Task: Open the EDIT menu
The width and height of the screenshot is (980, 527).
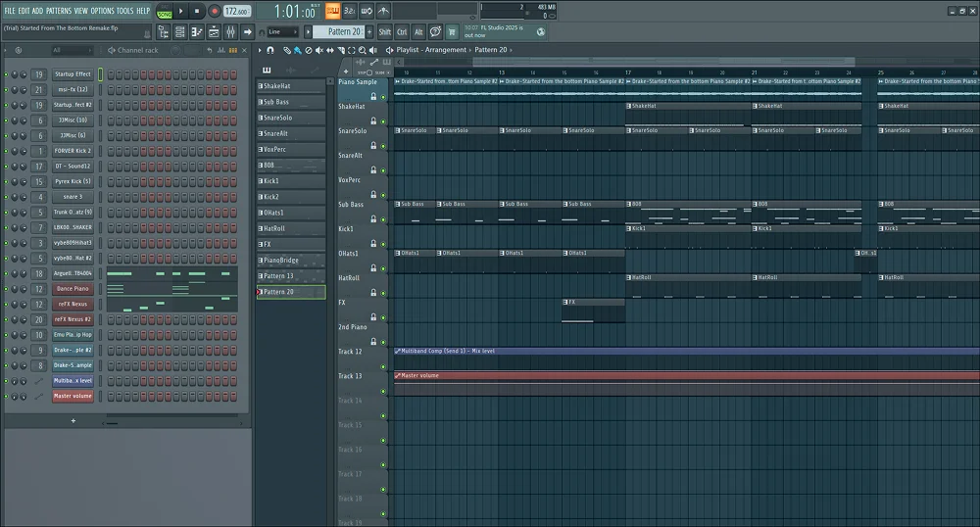Action: point(24,11)
